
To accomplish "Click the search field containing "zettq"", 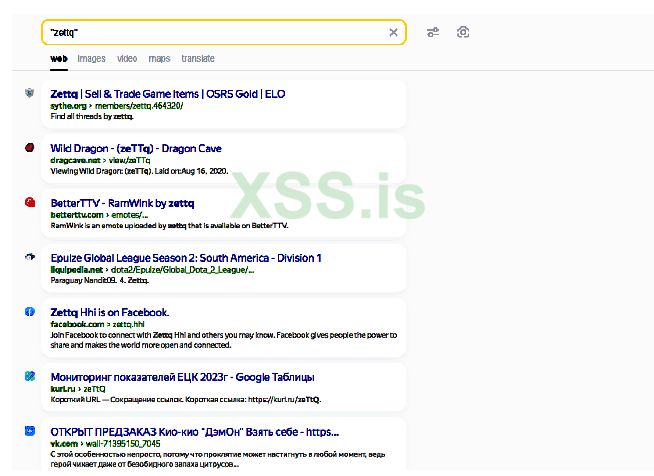I will [x=224, y=32].
